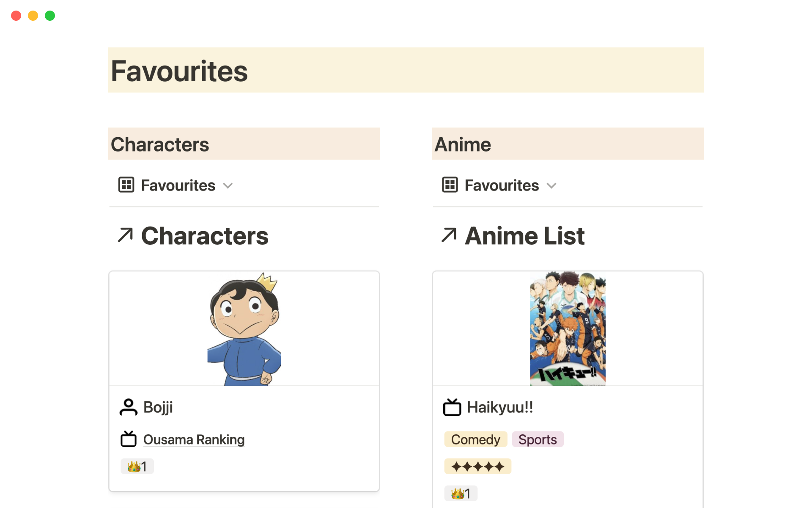Click gallery view icon under Characters heading
Image resolution: width=812 pixels, height=508 pixels.
click(x=126, y=185)
